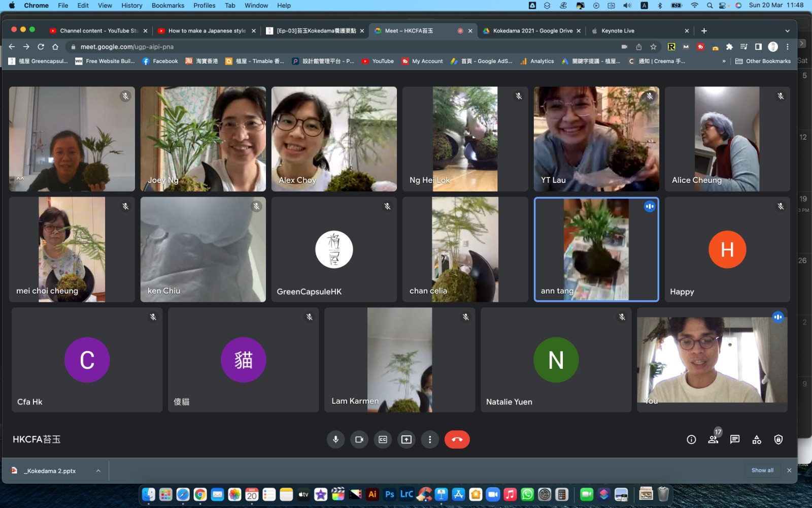Click Show all downloads
Viewport: 812px width, 508px height.
click(x=762, y=470)
